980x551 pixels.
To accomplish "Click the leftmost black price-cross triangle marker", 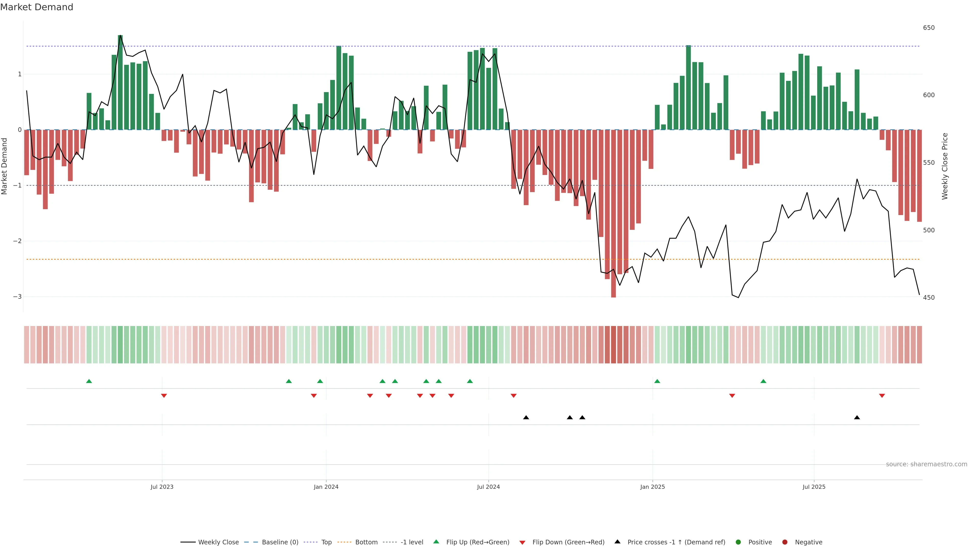I will pyautogui.click(x=526, y=418).
